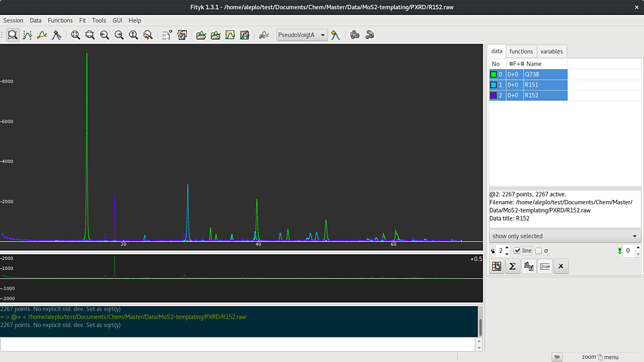Viewport: 644px width, 362px height.
Task: Increase the y-shift spinner value
Action: (638, 248)
